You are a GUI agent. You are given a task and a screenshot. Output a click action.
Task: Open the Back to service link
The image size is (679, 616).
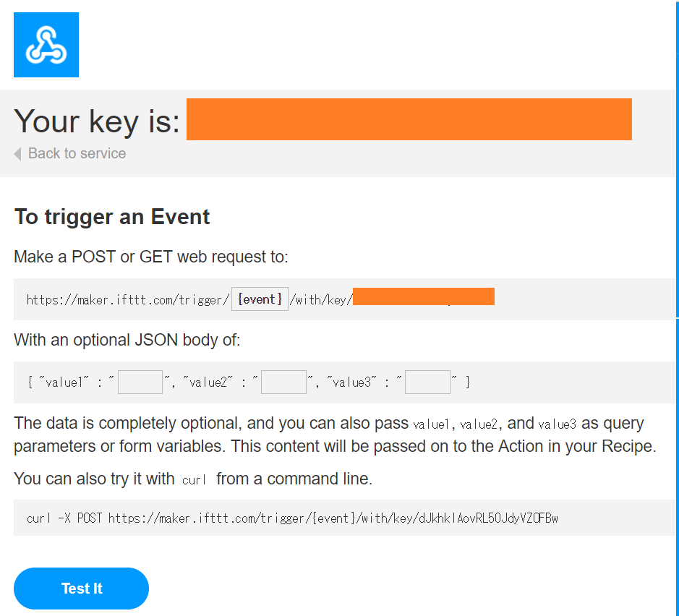[77, 153]
